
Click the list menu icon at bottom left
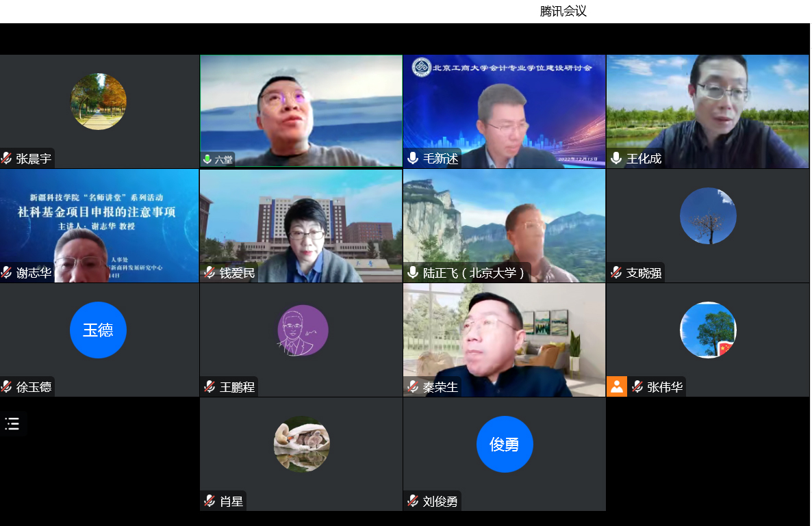tap(12, 423)
